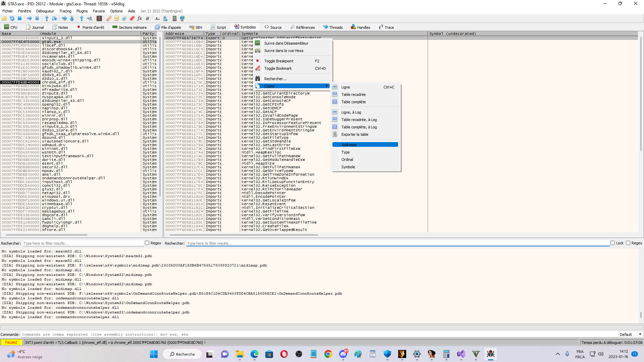Viewport: 644px width, 362px height.
Task: Open the Favoris menu
Action: 99,11
